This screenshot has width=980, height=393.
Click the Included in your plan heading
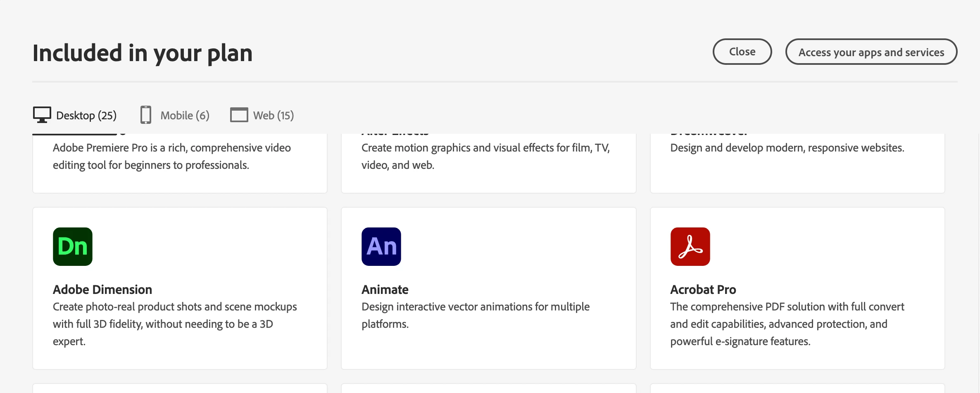(x=143, y=53)
